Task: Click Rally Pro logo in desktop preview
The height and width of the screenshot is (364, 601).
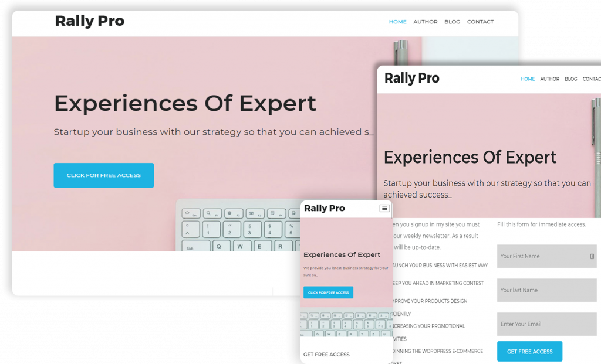Action: [90, 21]
